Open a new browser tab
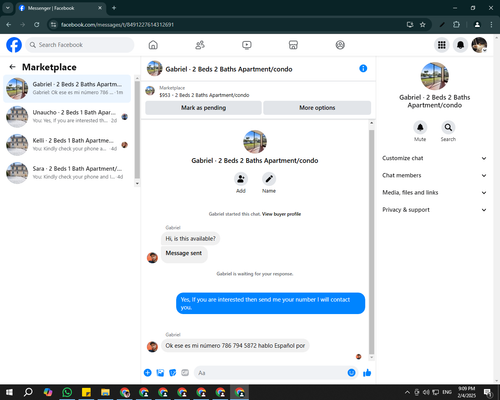 click(114, 8)
